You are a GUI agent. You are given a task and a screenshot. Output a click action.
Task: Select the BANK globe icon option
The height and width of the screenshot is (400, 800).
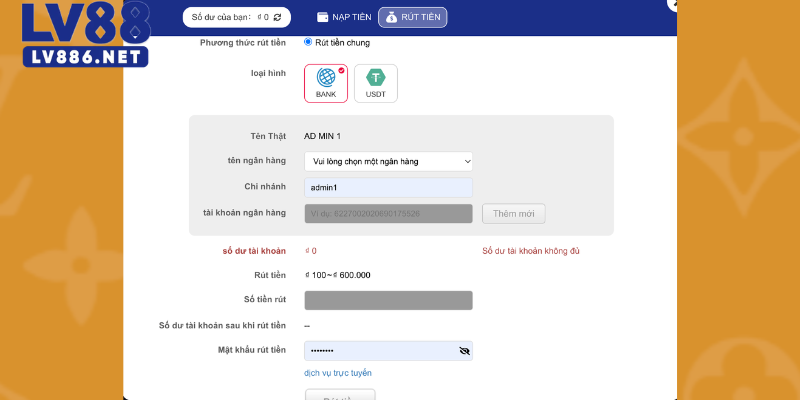click(x=326, y=78)
